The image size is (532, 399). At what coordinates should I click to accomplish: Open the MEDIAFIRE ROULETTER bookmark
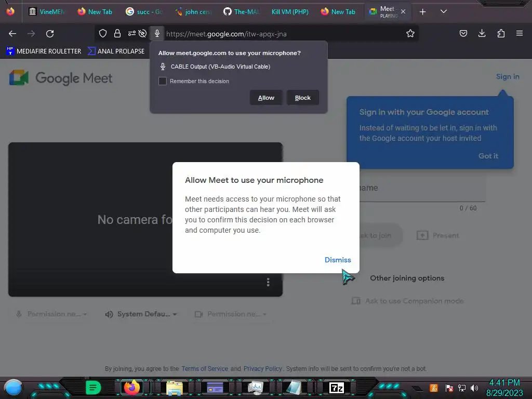click(44, 51)
